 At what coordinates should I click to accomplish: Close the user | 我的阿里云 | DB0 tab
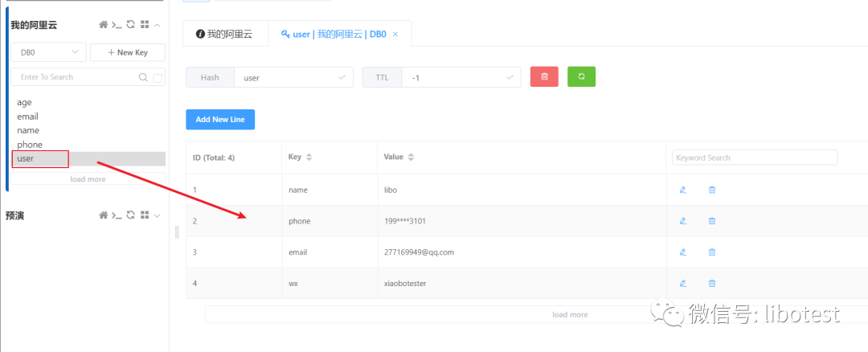[395, 34]
